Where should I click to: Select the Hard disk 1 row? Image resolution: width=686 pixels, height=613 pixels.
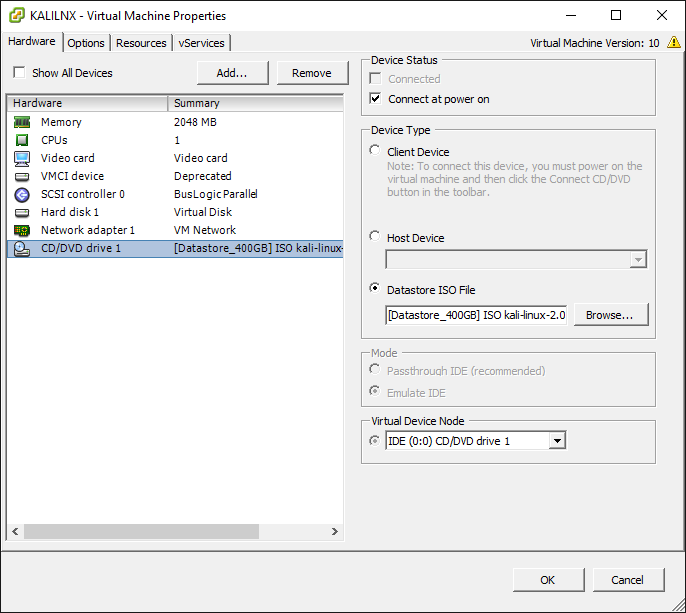click(x=175, y=212)
